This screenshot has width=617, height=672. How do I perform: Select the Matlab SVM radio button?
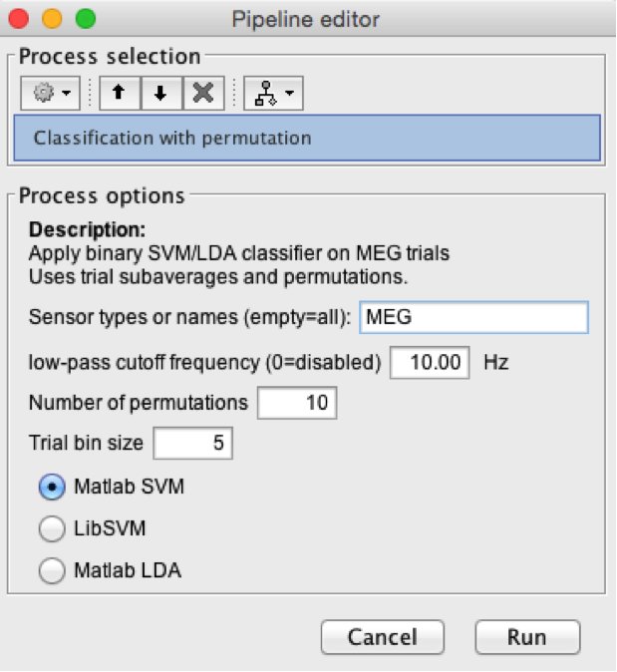(50, 488)
